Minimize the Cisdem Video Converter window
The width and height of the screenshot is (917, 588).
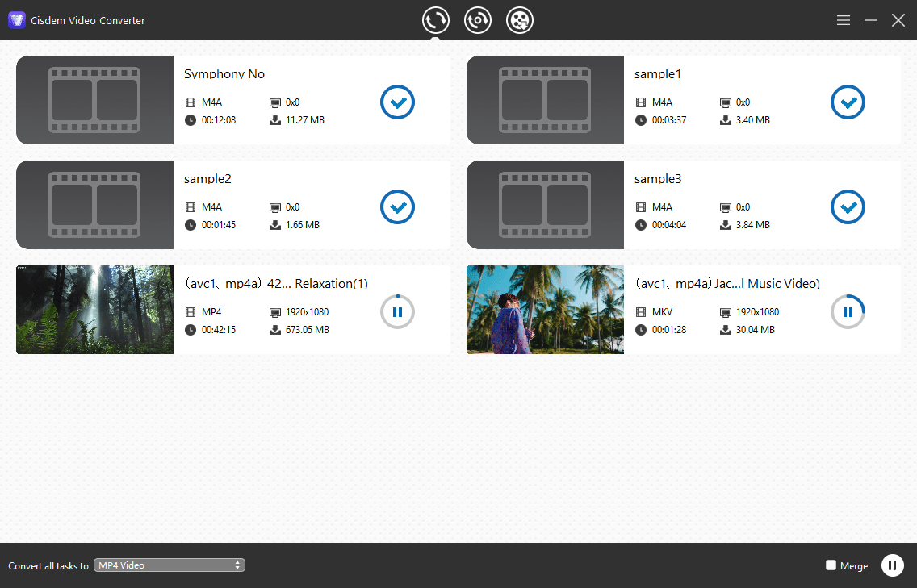(871, 20)
